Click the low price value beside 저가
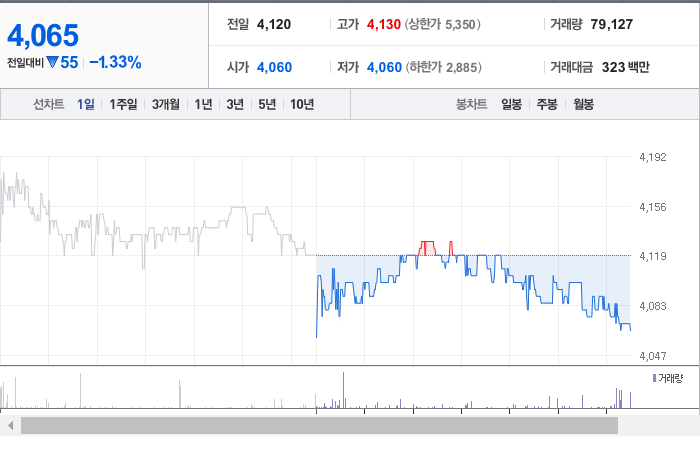The height and width of the screenshot is (450, 700). tap(384, 67)
